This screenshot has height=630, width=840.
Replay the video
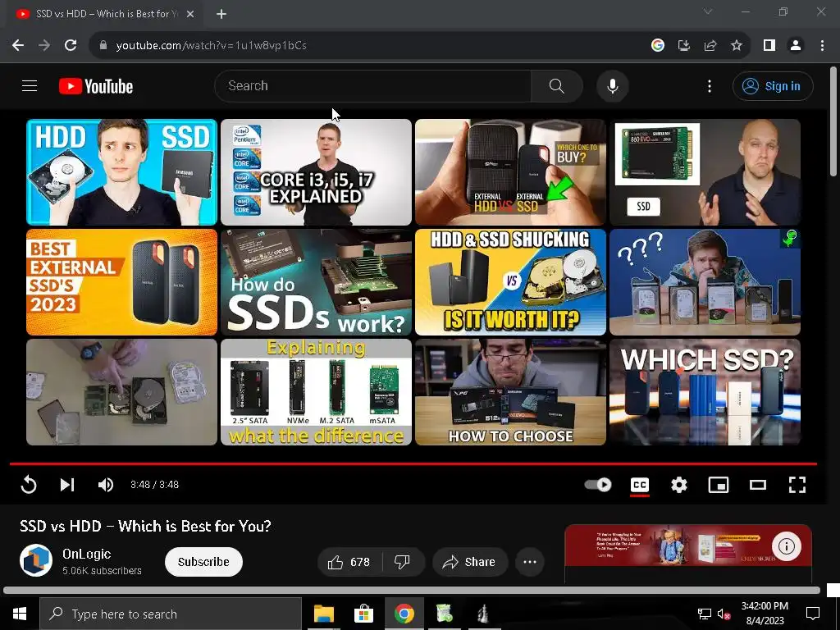pos(29,485)
